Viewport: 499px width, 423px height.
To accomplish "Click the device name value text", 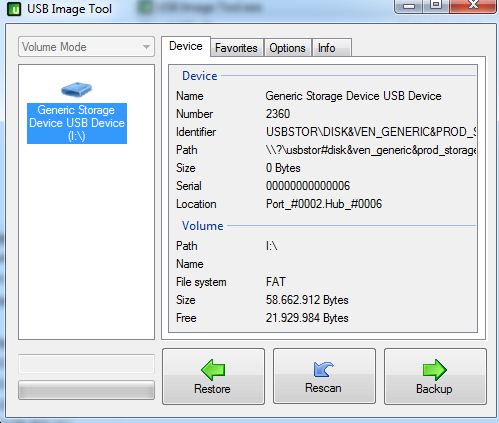I will point(353,96).
